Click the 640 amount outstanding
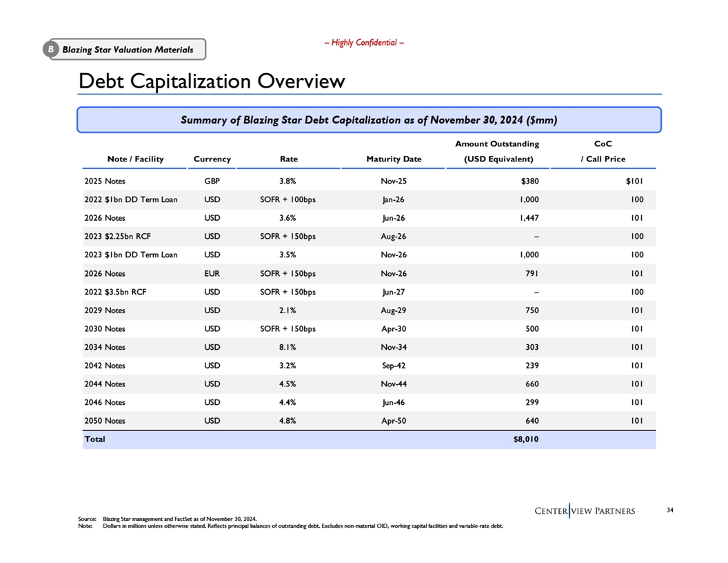Viewport: 728px width, 563px height. [532, 421]
